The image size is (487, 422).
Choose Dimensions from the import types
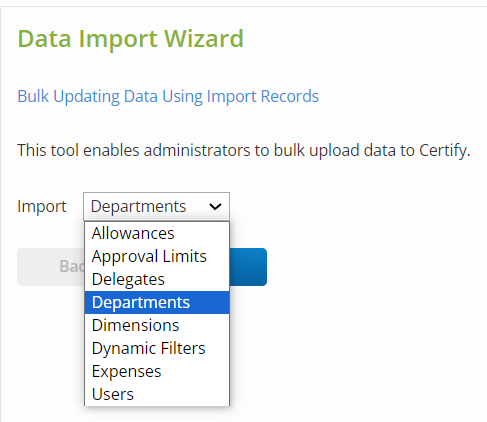coord(157,325)
